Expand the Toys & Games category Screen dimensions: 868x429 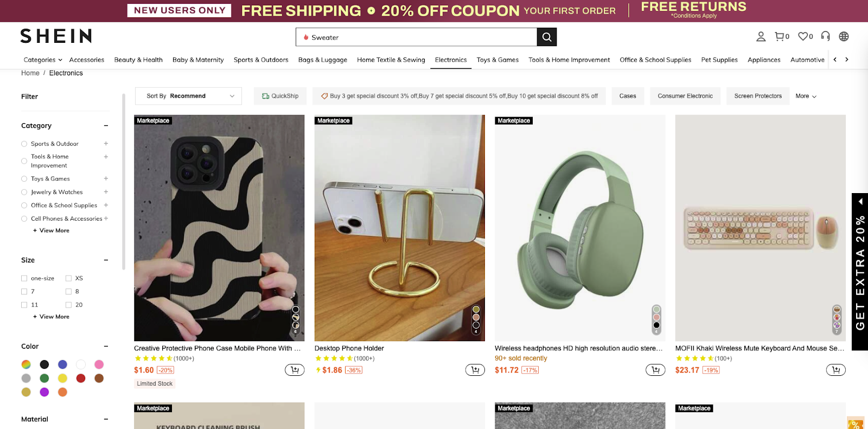click(106, 178)
